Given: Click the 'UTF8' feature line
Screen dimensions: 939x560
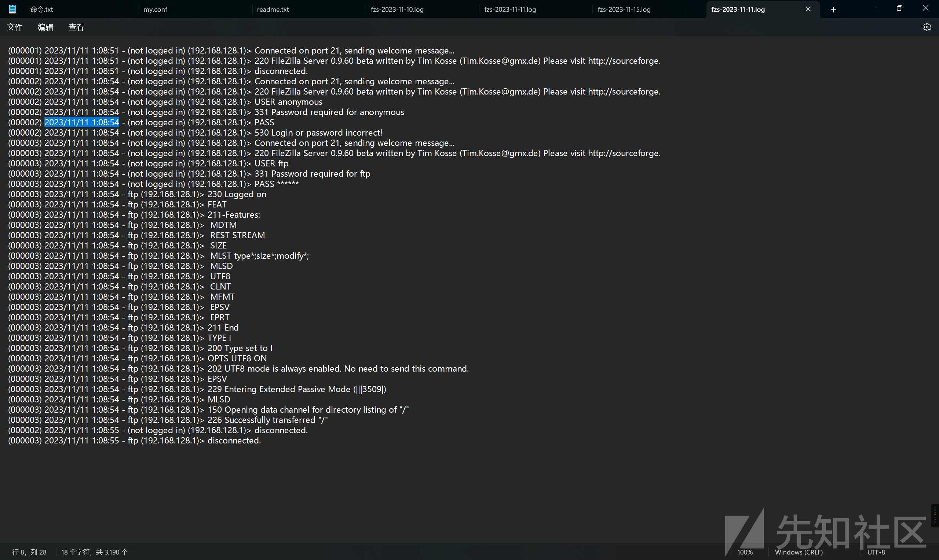Looking at the screenshot, I should click(119, 277).
